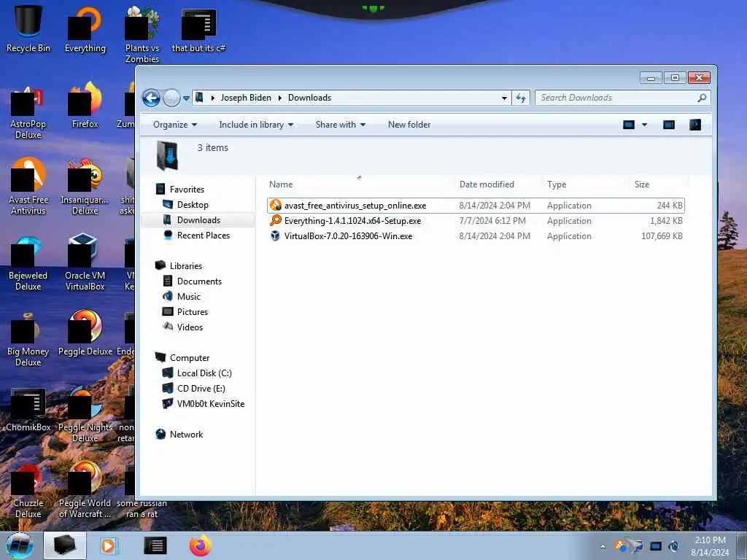Select avast_free_antivirus_setup_online.exe file
This screenshot has width=747, height=560.
coord(355,206)
